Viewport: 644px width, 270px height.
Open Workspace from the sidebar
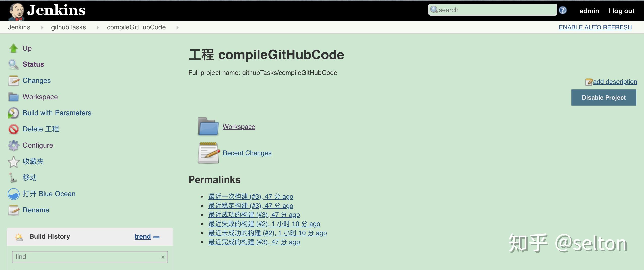tap(40, 97)
